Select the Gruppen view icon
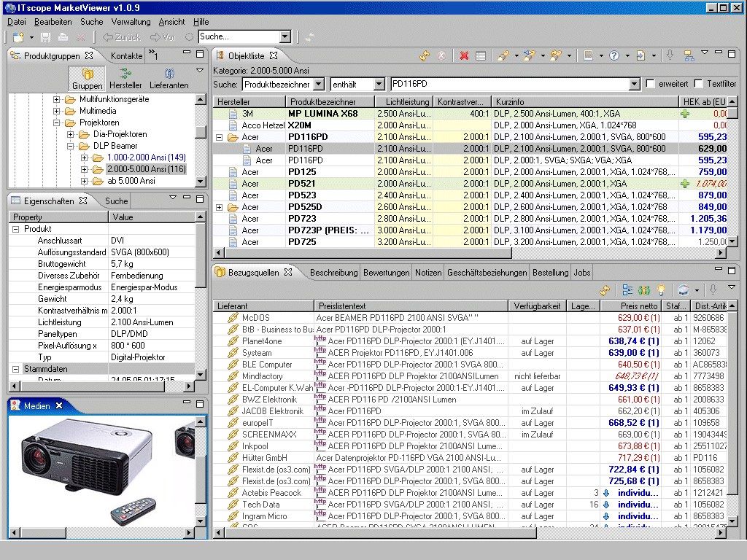This screenshot has width=747, height=560. click(88, 79)
